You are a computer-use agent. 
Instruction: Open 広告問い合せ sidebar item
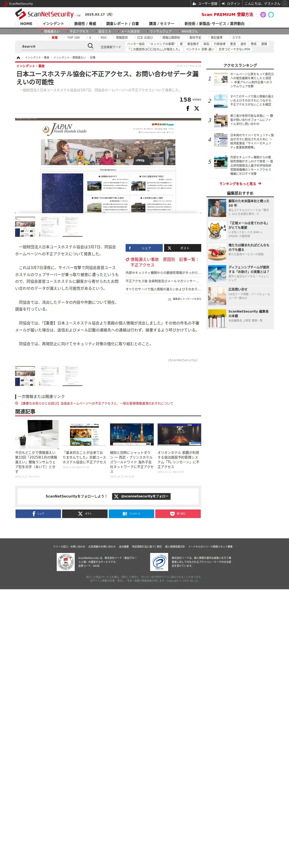[240, 296]
